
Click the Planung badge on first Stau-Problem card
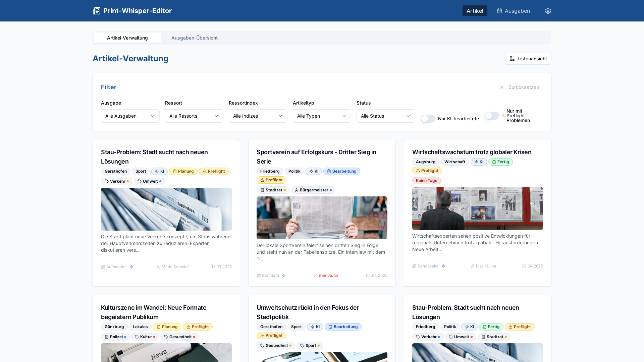pos(183,171)
